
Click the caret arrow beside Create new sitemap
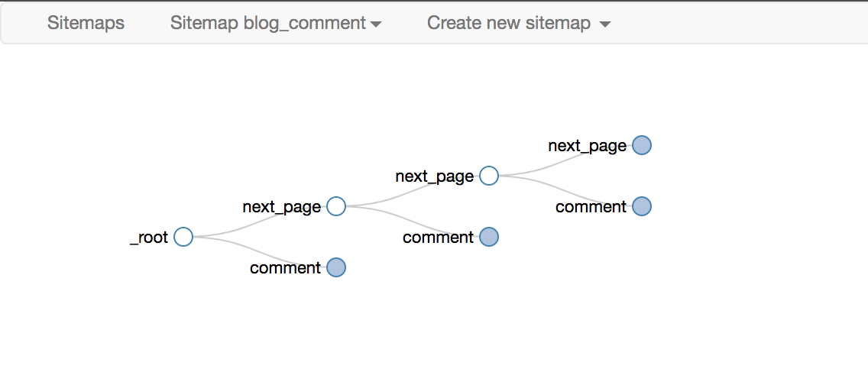point(605,24)
